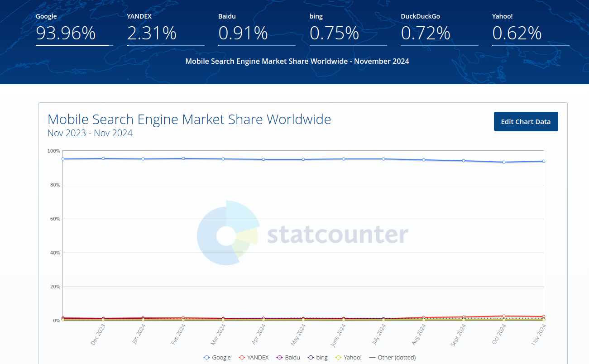The width and height of the screenshot is (589, 364).
Task: Click the Google data point at Oct 2024
Action: (x=503, y=162)
